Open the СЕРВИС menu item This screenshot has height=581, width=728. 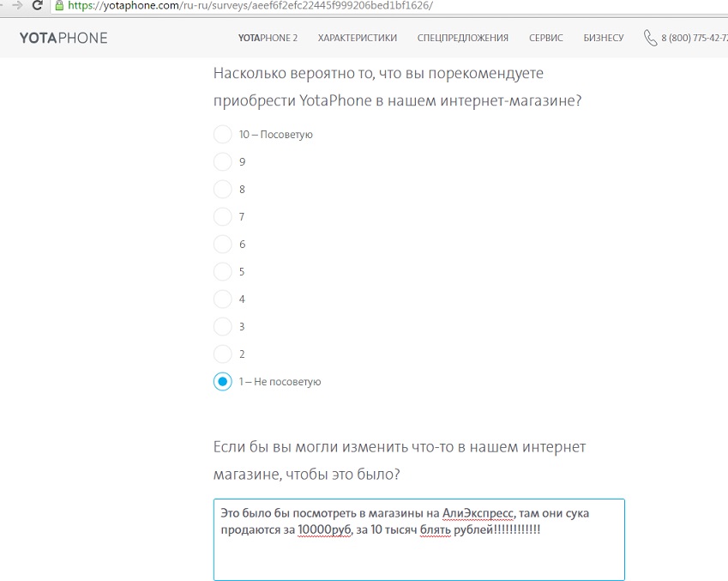coord(546,38)
